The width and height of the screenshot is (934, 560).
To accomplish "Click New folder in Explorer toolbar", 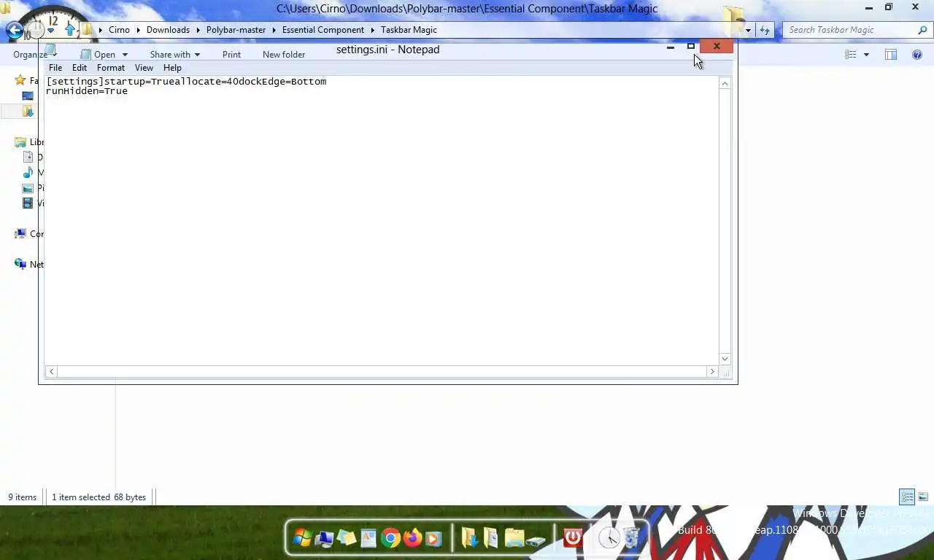I will click(284, 55).
